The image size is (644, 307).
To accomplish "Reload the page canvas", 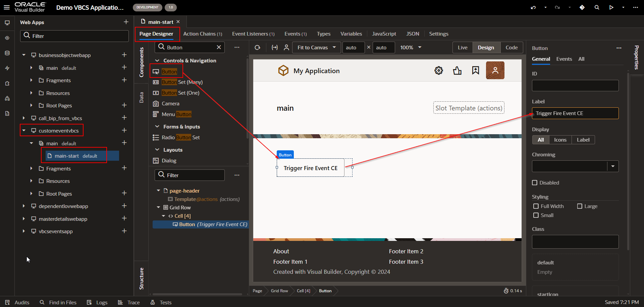I will click(258, 48).
